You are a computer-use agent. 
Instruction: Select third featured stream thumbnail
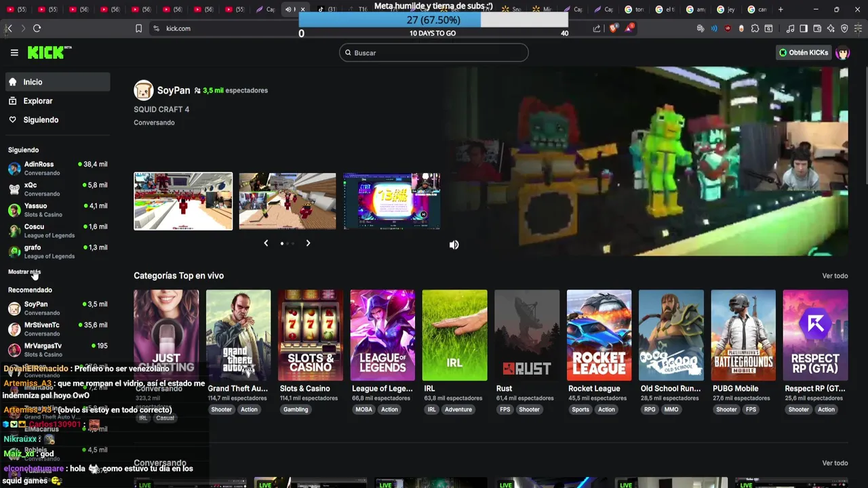point(392,201)
